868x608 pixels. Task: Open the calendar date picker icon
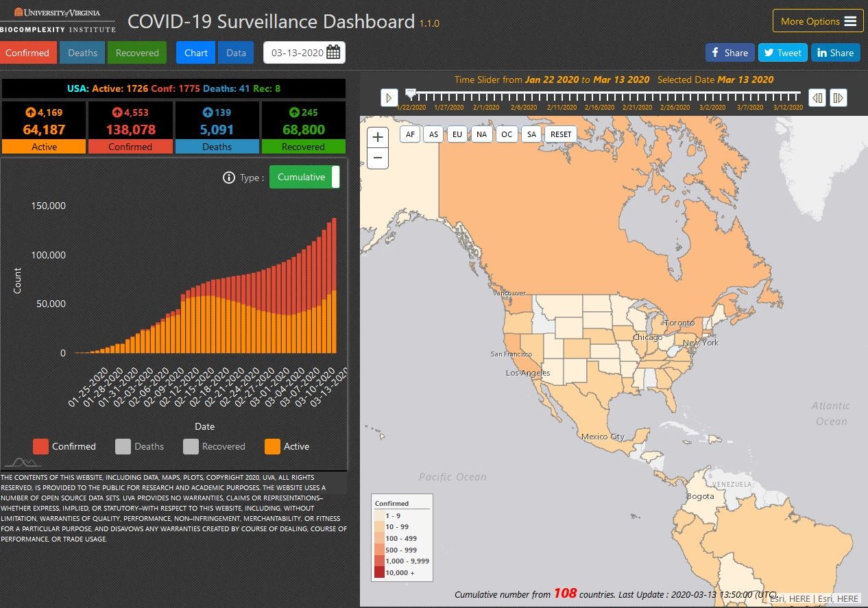[x=335, y=52]
